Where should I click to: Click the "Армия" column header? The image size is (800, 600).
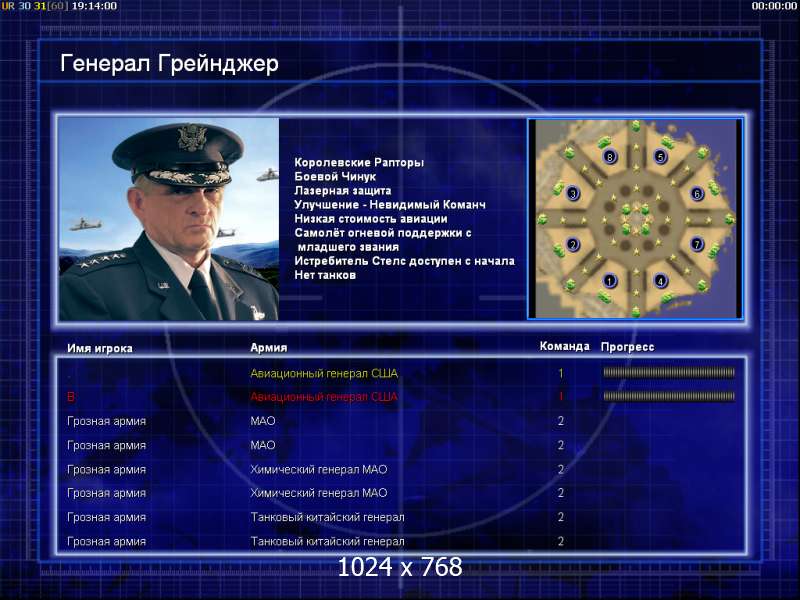coord(269,348)
